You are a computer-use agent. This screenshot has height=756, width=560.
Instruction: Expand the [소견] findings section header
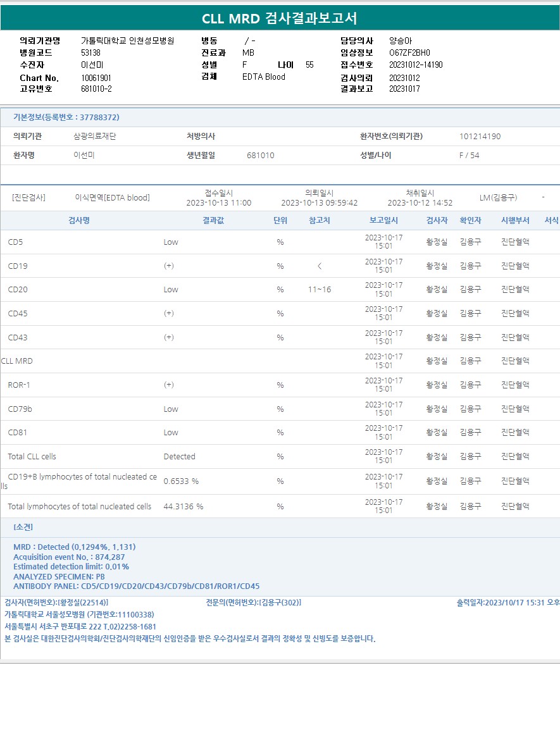pos(23,527)
